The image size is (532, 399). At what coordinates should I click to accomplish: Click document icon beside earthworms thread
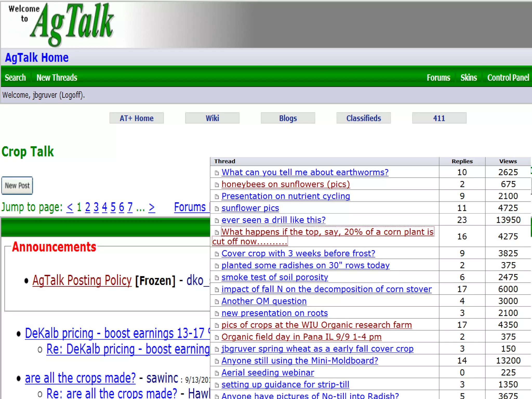[217, 173]
